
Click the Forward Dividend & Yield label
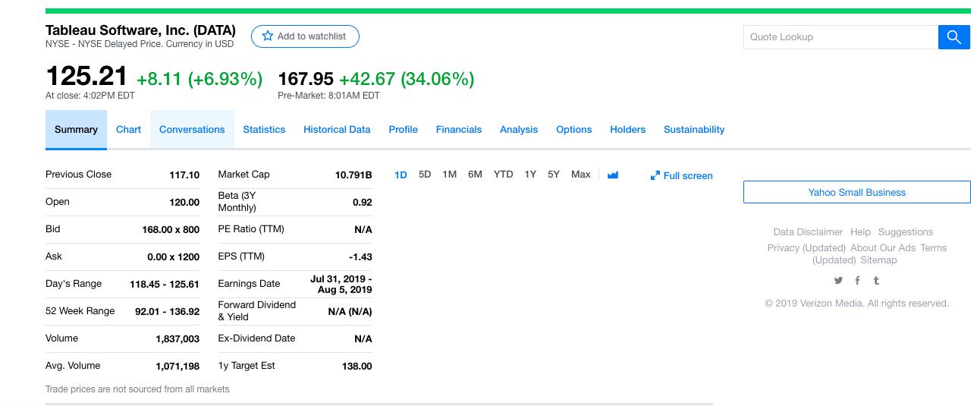tap(257, 310)
